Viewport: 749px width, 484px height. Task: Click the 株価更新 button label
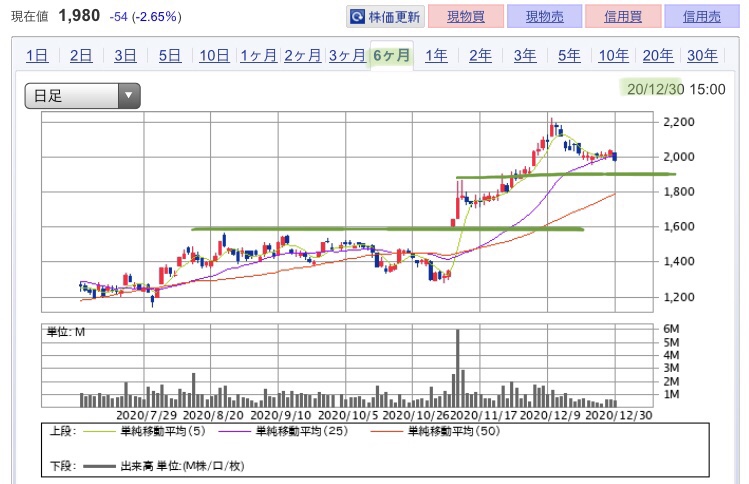click(x=394, y=17)
